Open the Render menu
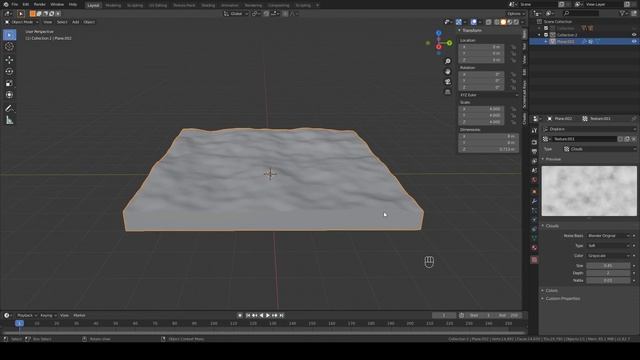640x360 pixels. (x=40, y=4)
